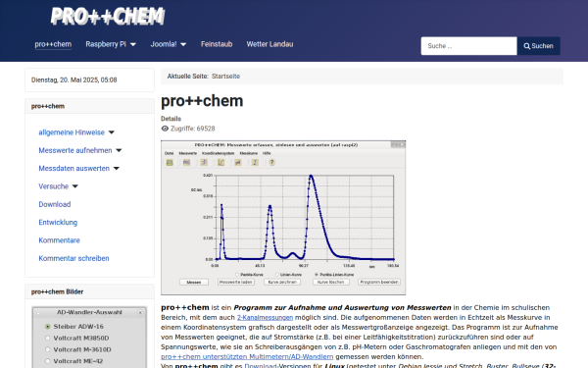Focus the Suche search field
The height and width of the screenshot is (368, 588).
click(x=468, y=46)
